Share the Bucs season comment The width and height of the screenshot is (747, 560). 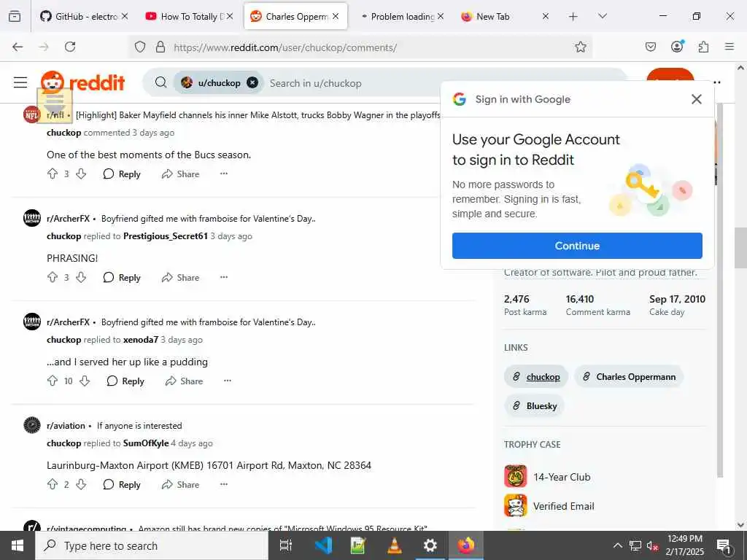(181, 174)
